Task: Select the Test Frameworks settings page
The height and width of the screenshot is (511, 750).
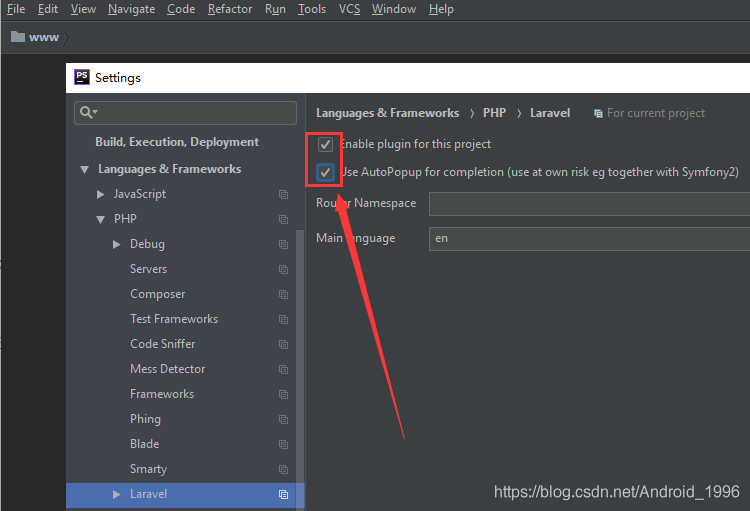Action: click(x=174, y=319)
